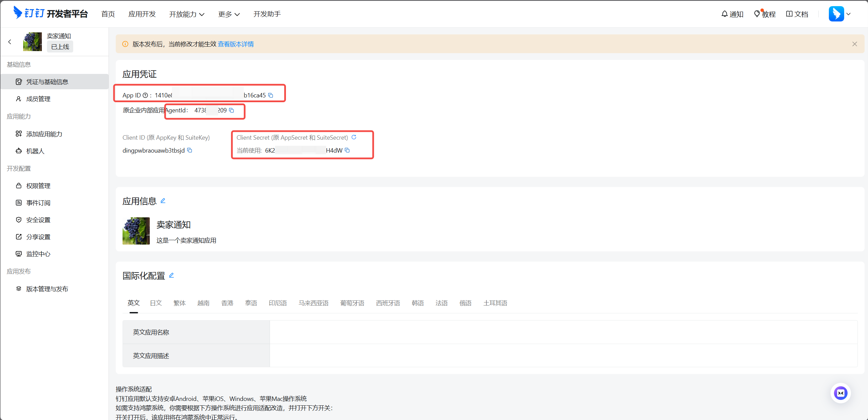Switch to the 繁体 language tab
Image resolution: width=868 pixels, height=420 pixels.
(x=180, y=303)
